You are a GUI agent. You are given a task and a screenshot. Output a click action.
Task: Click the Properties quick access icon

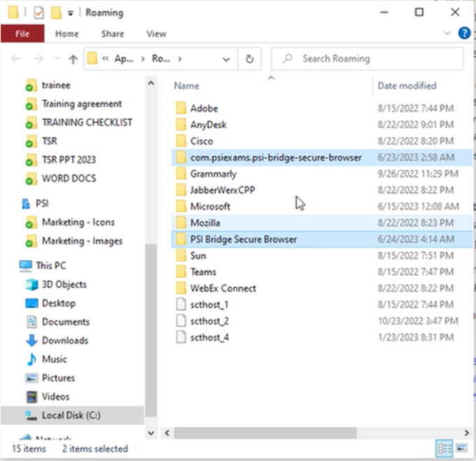tap(39, 13)
